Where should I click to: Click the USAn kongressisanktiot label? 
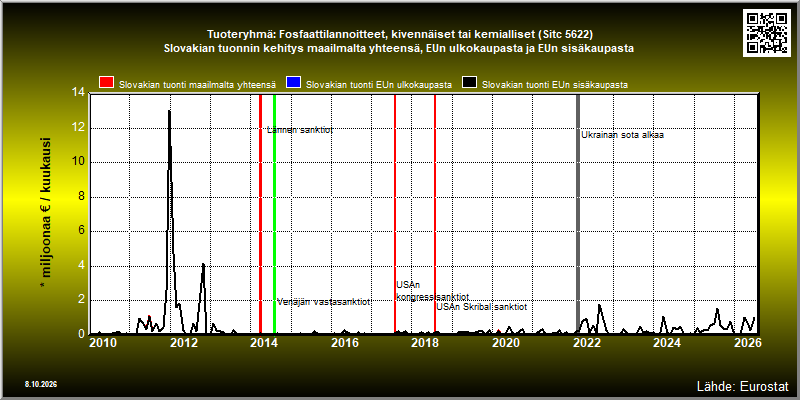[433, 291]
